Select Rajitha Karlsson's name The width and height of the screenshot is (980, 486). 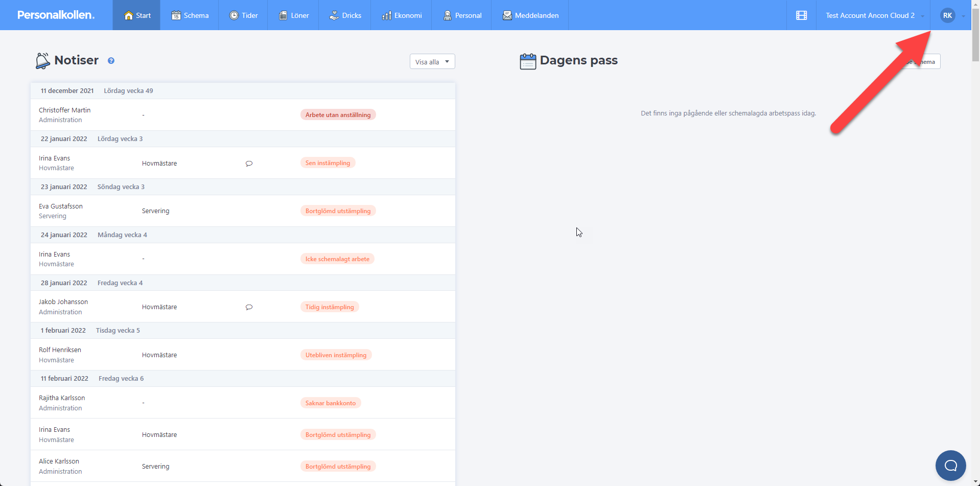[62, 398]
